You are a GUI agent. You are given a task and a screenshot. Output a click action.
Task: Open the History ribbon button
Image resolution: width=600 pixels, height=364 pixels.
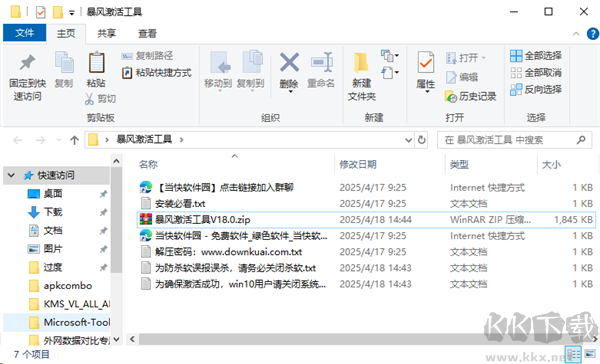point(471,97)
